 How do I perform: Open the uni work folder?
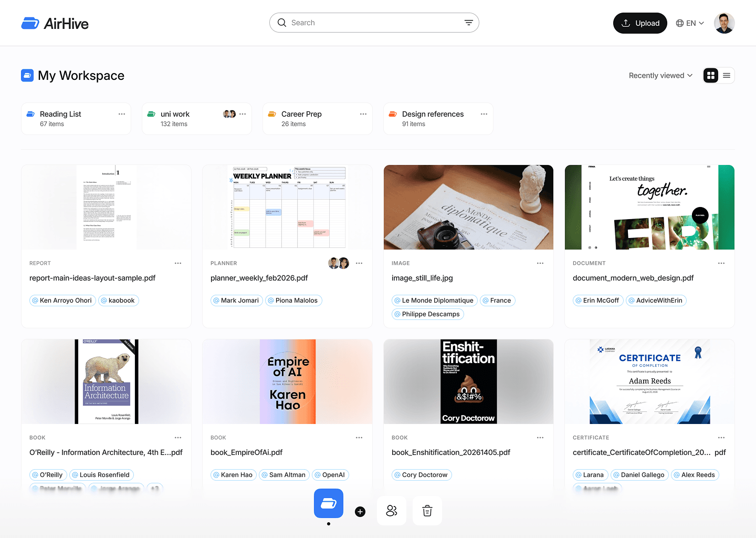coord(197,119)
